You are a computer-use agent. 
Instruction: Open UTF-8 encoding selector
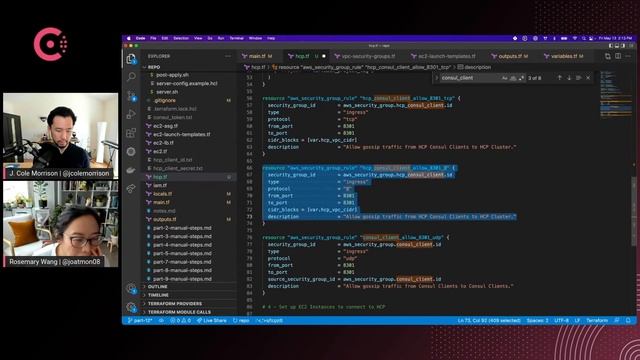(561, 320)
